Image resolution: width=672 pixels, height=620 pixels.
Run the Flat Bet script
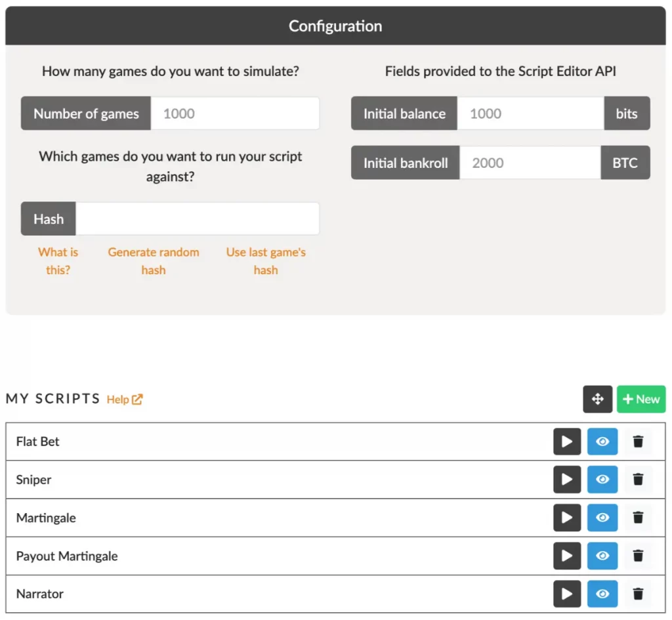tap(566, 442)
